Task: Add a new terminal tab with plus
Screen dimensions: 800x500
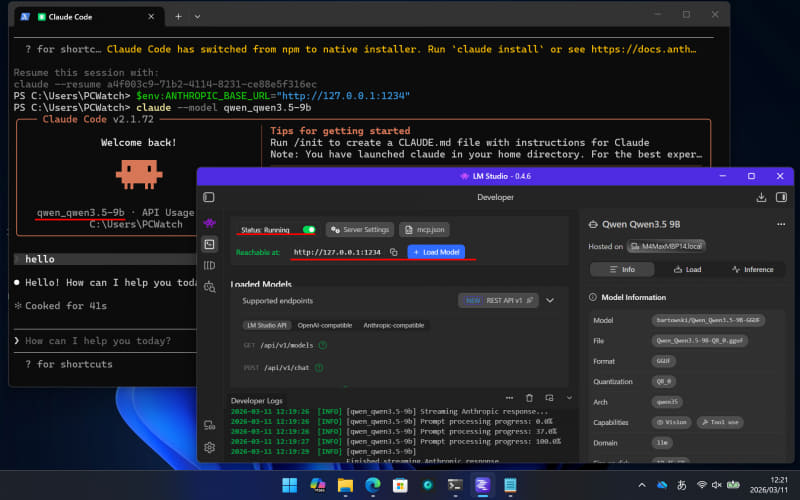Action: tap(178, 16)
